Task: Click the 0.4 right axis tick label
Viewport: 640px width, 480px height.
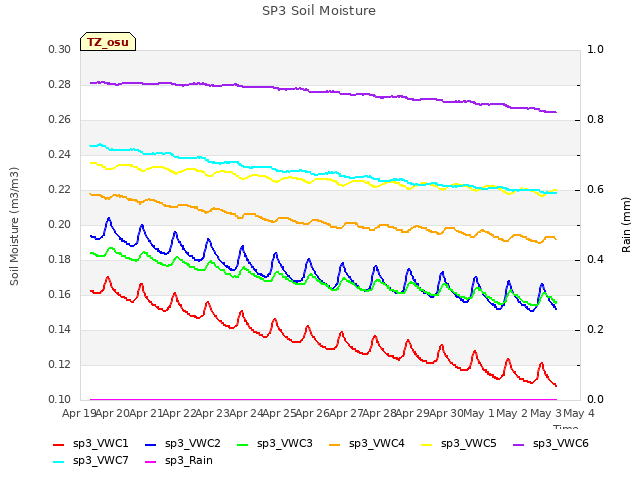Action: (595, 260)
